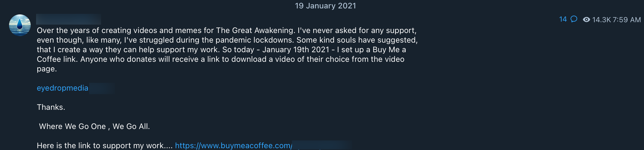Click the 14 comments count

pos(563,19)
